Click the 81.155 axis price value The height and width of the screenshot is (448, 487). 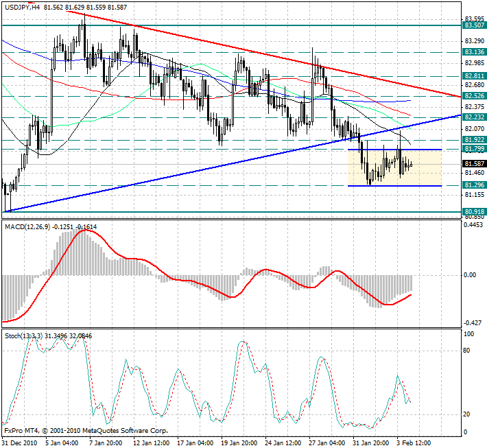pos(474,195)
